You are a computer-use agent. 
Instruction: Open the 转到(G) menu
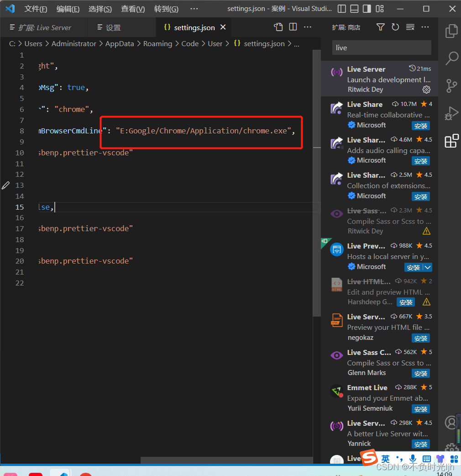click(166, 9)
